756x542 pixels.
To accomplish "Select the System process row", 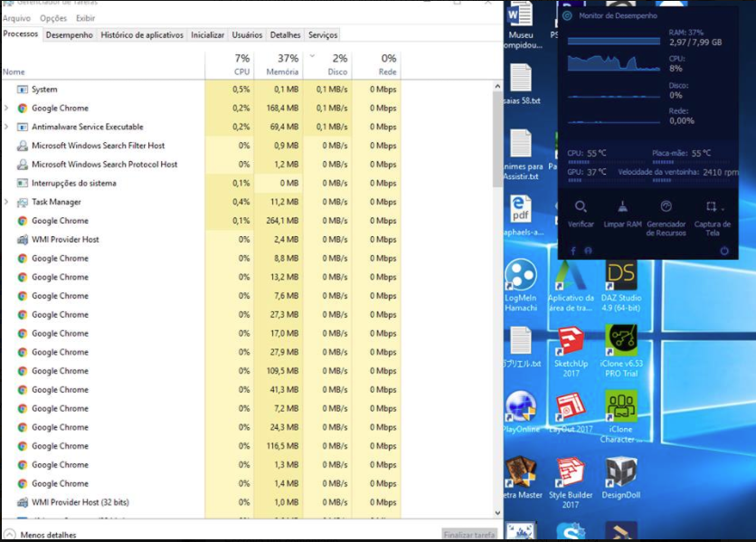I will click(201, 90).
